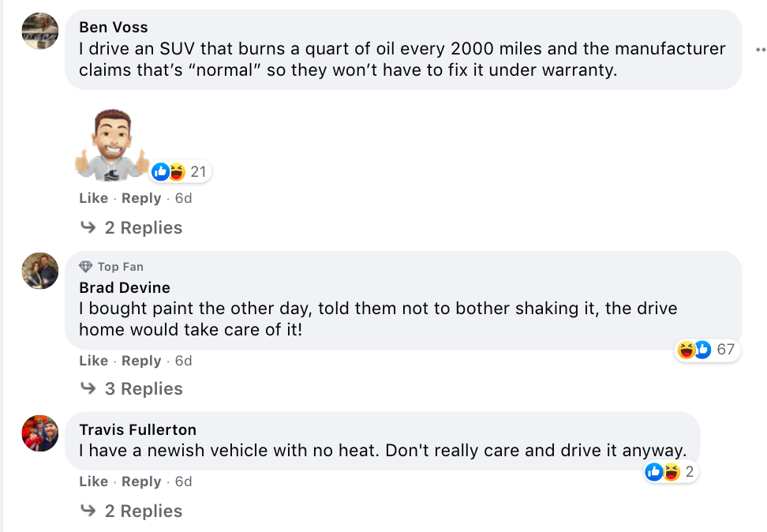This screenshot has height=532, width=767.
Task: Open Travis Fullerton's profile picture
Action: [39, 433]
